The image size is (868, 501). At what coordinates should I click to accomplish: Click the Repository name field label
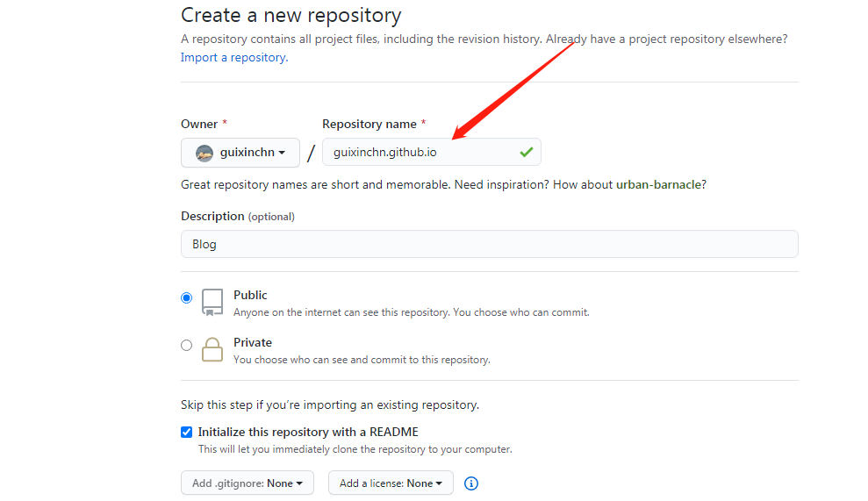[369, 124]
